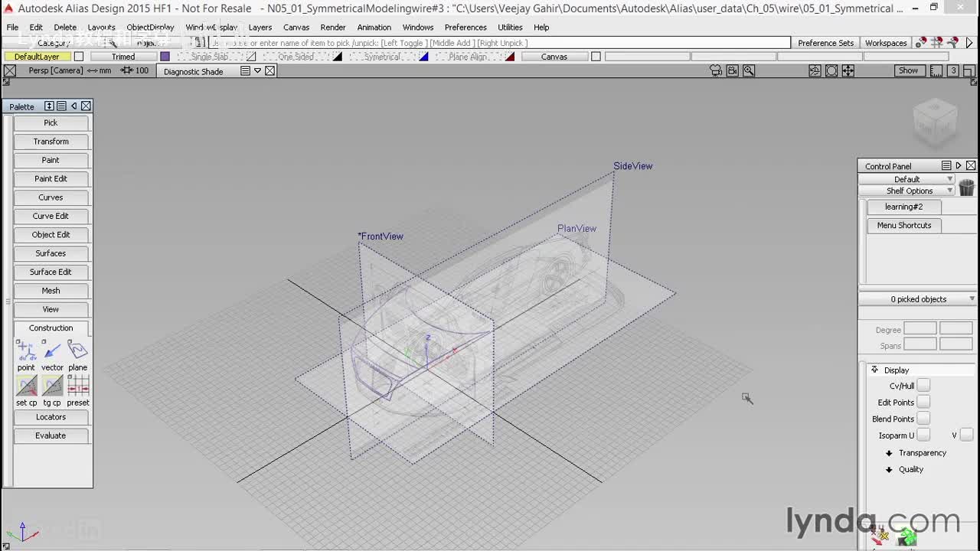Click the ViewCube in the viewport
The width and height of the screenshot is (980, 551).
(x=935, y=120)
